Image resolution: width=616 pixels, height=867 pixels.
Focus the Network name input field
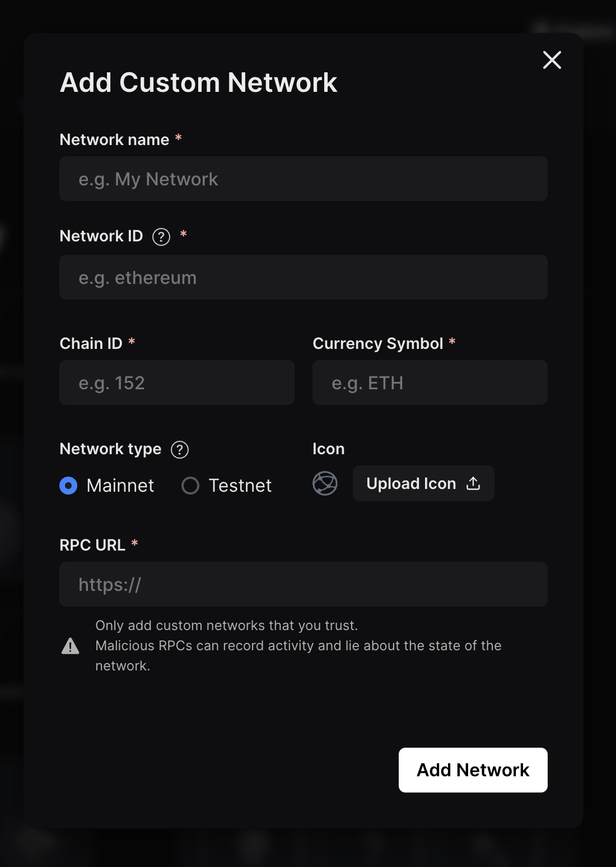pos(303,179)
